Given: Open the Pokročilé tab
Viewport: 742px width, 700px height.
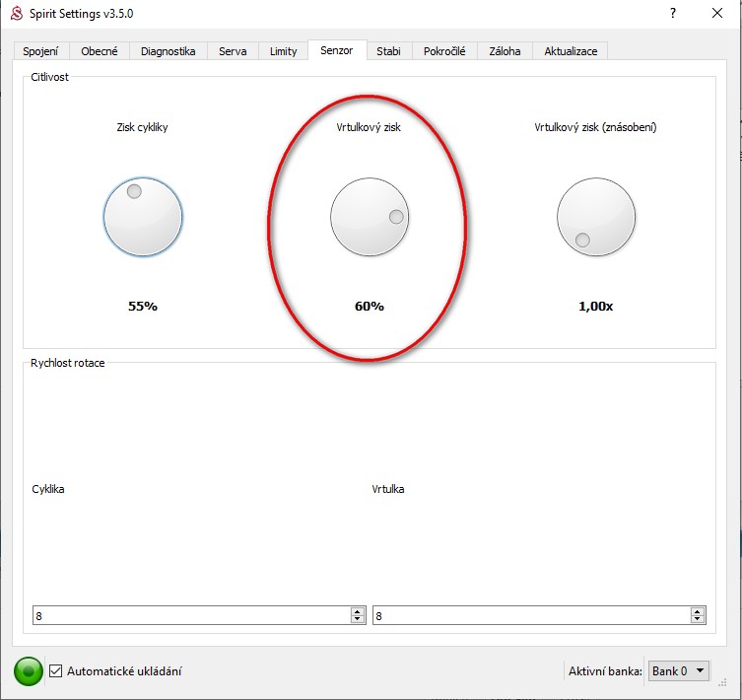Looking at the screenshot, I should [x=445, y=51].
